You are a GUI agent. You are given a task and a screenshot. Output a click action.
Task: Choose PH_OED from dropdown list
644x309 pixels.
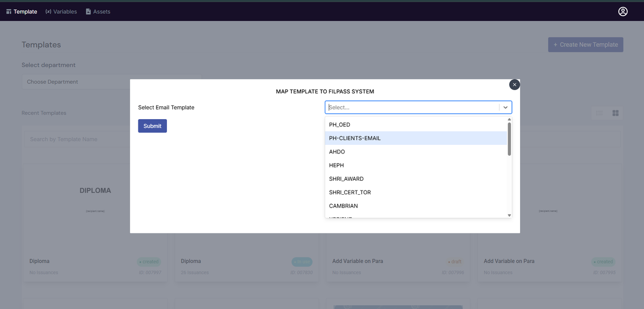tap(416, 124)
